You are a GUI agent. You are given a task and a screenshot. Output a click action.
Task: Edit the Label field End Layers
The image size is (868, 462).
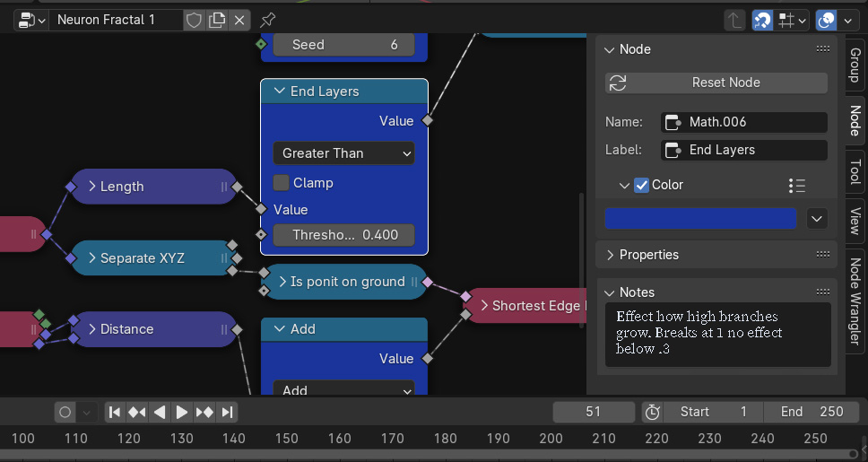click(x=744, y=150)
